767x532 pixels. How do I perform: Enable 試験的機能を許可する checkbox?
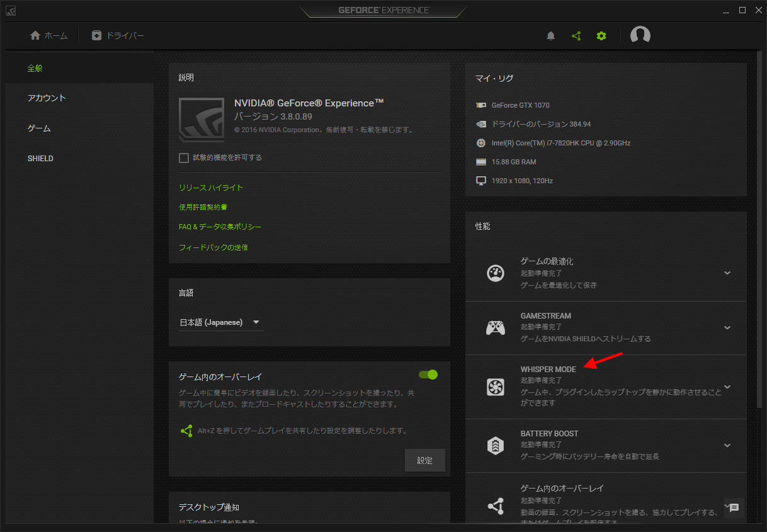[184, 157]
